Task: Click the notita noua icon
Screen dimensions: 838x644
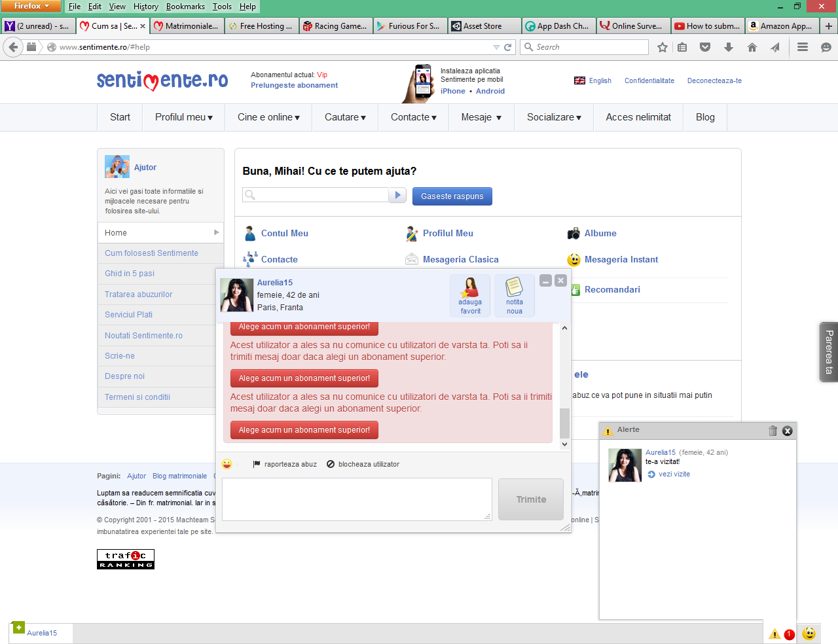Action: [515, 296]
